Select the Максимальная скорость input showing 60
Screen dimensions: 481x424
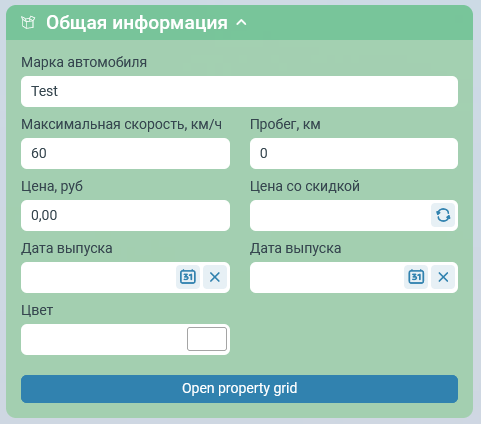tap(125, 153)
